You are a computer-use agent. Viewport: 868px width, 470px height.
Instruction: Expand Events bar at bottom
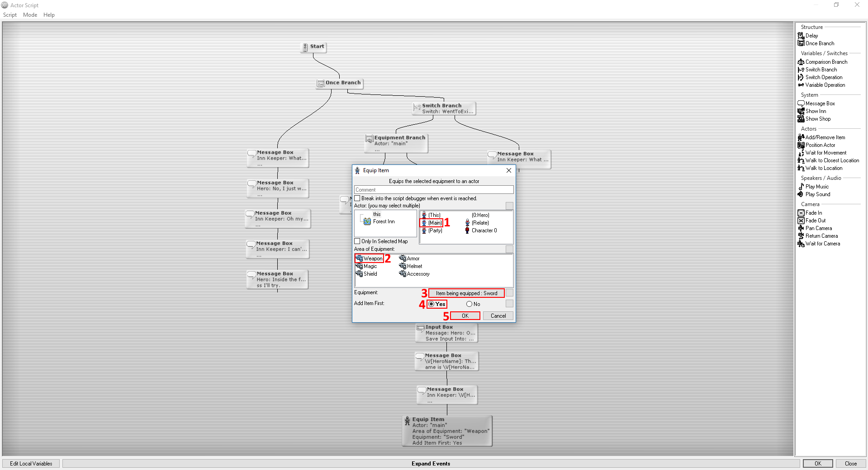click(431, 464)
